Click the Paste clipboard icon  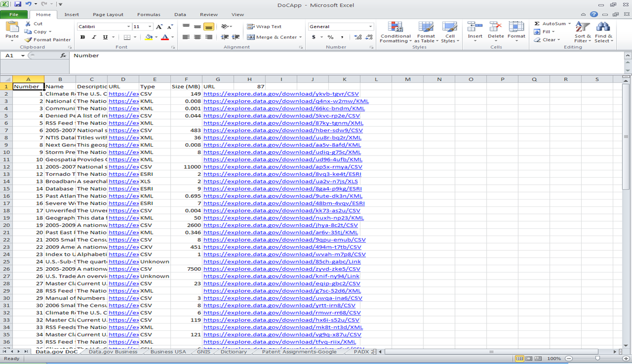tap(12, 28)
